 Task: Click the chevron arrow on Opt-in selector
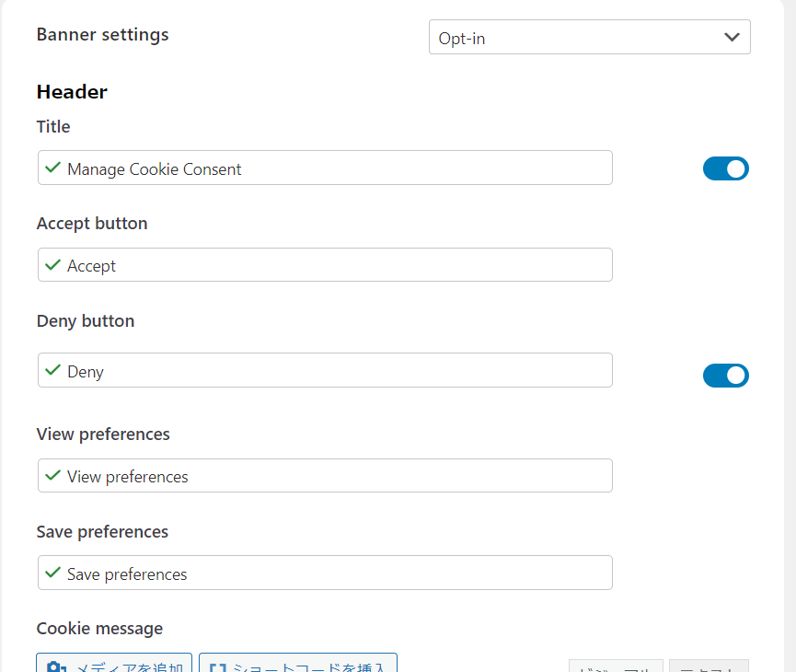(x=732, y=38)
